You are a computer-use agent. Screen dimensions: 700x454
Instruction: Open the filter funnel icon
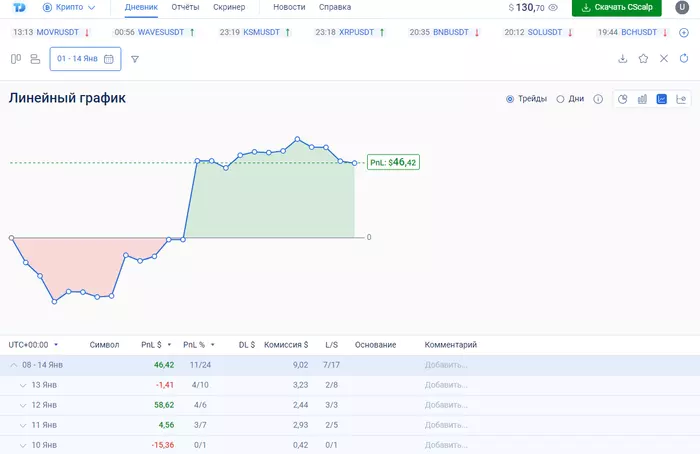point(135,59)
